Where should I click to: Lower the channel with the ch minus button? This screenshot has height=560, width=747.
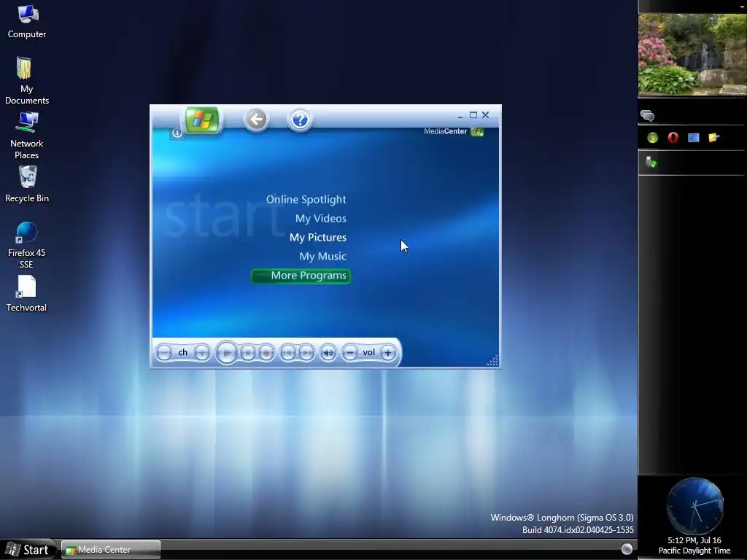tap(164, 353)
